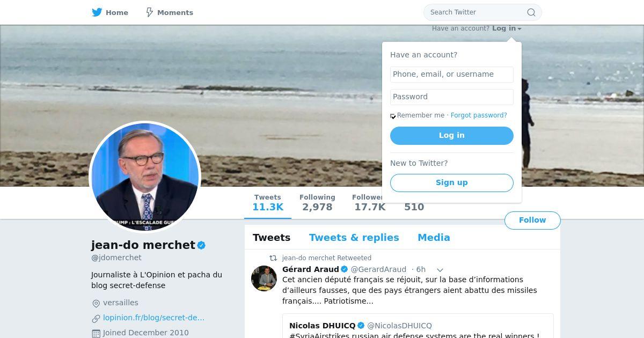Switch to Tweets & replies tab

coord(354,238)
